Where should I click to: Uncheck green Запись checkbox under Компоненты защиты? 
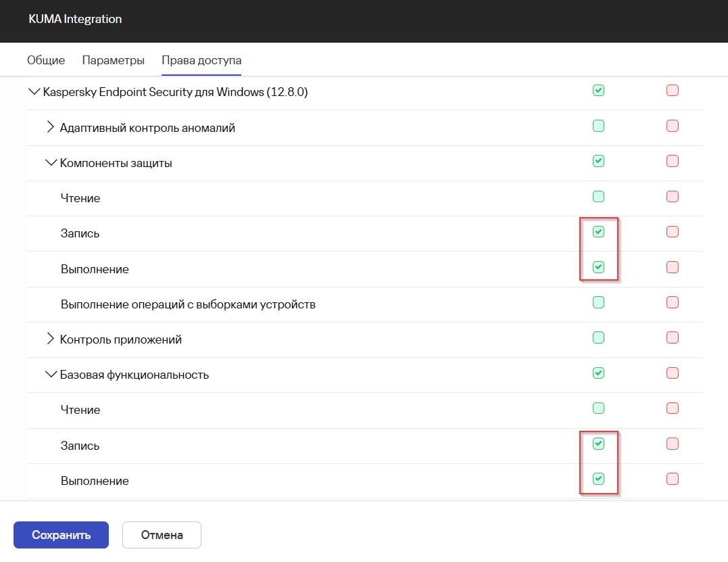598,232
